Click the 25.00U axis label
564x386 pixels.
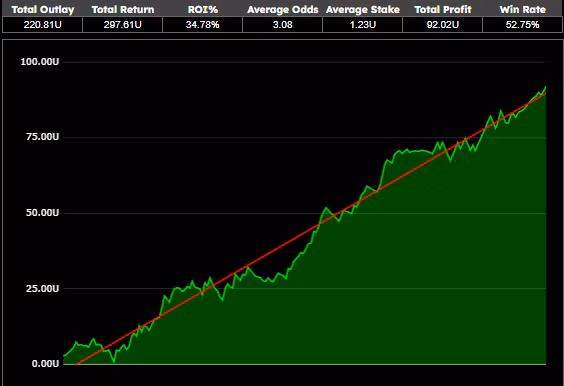coord(42,289)
